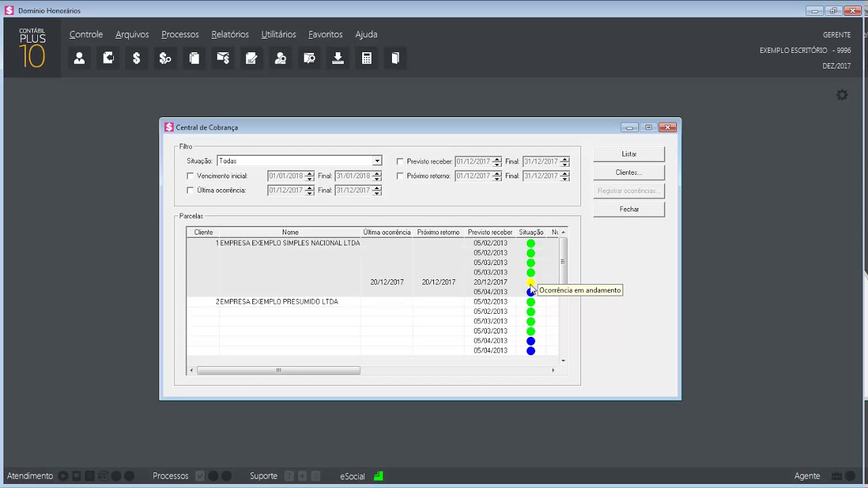The image size is (868, 488).
Task: Select row EMPRESA EXEMPLO SIMPLES NACIONAL LTDA
Action: [x=290, y=243]
